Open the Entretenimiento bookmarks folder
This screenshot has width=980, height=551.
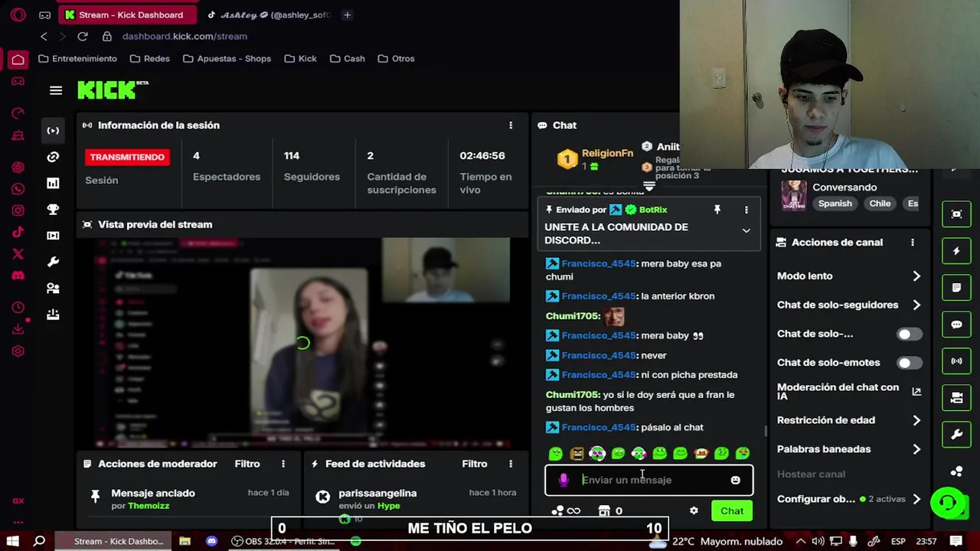[x=78, y=58]
